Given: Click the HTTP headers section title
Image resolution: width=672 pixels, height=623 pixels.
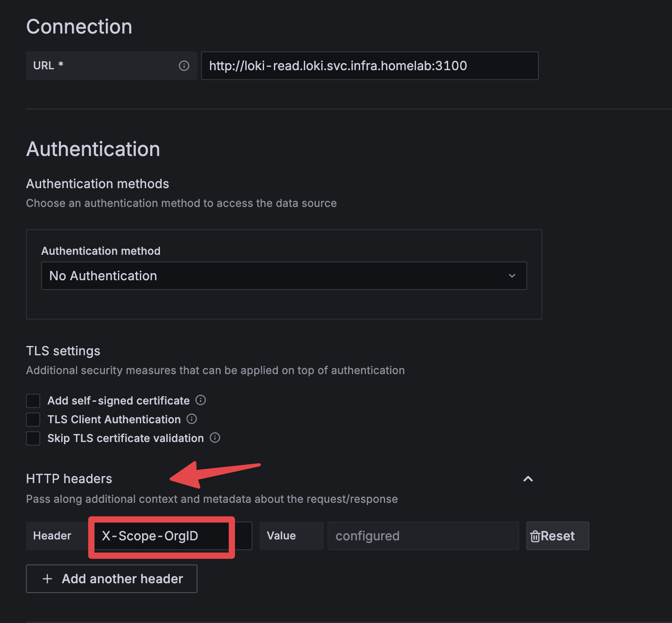Looking at the screenshot, I should [x=69, y=479].
